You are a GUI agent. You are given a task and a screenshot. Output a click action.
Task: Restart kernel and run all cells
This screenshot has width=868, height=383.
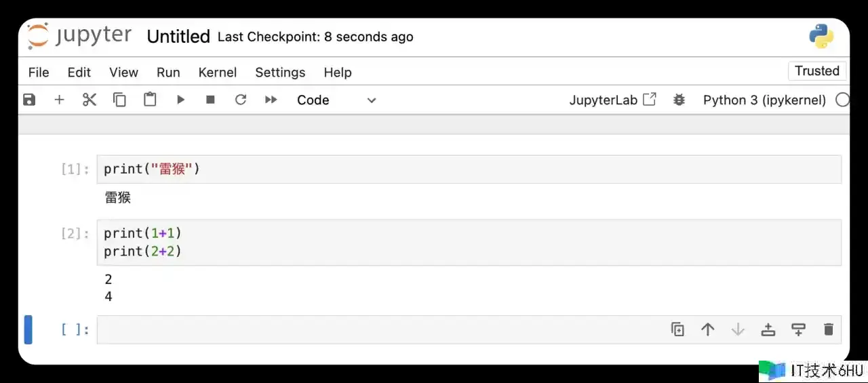271,100
